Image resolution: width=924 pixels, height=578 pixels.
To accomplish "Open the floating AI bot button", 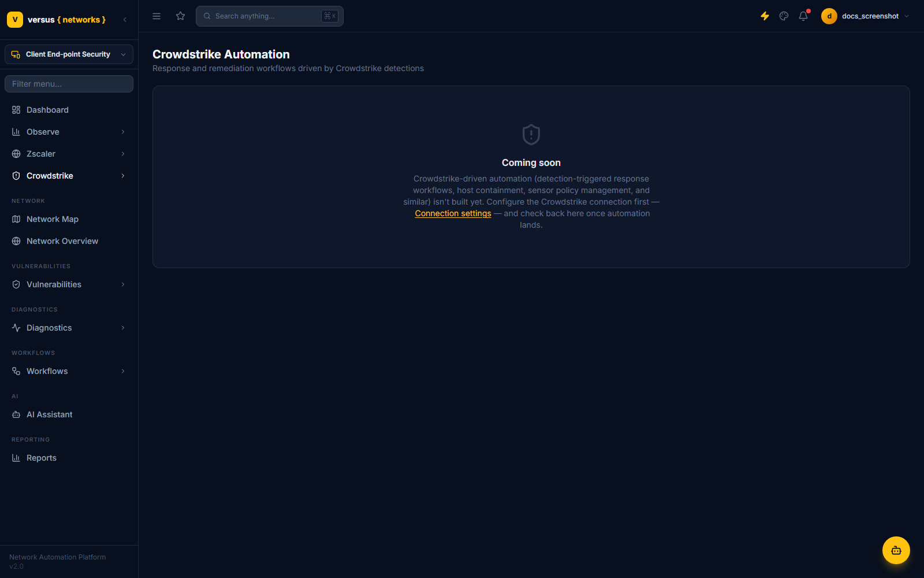I will click(896, 550).
